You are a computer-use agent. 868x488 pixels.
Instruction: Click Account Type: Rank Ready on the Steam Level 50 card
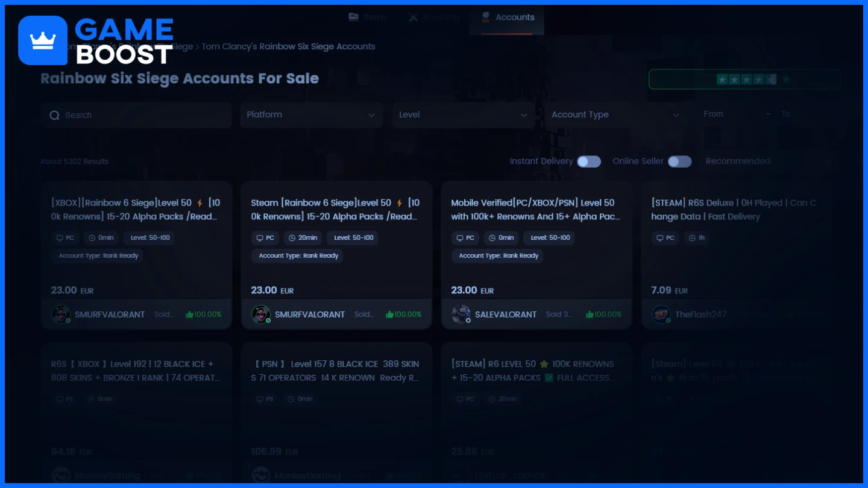tap(298, 256)
